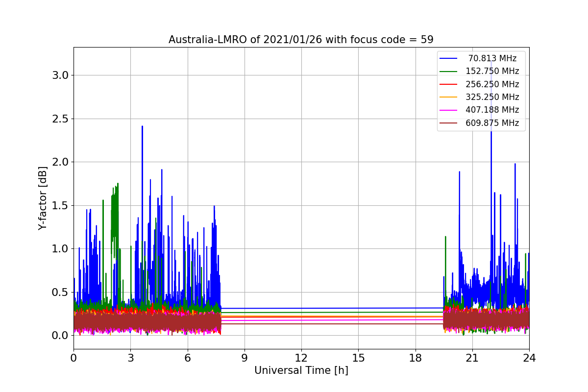
Task: Click the Y-factor [dB] axis label
Action: (43, 198)
